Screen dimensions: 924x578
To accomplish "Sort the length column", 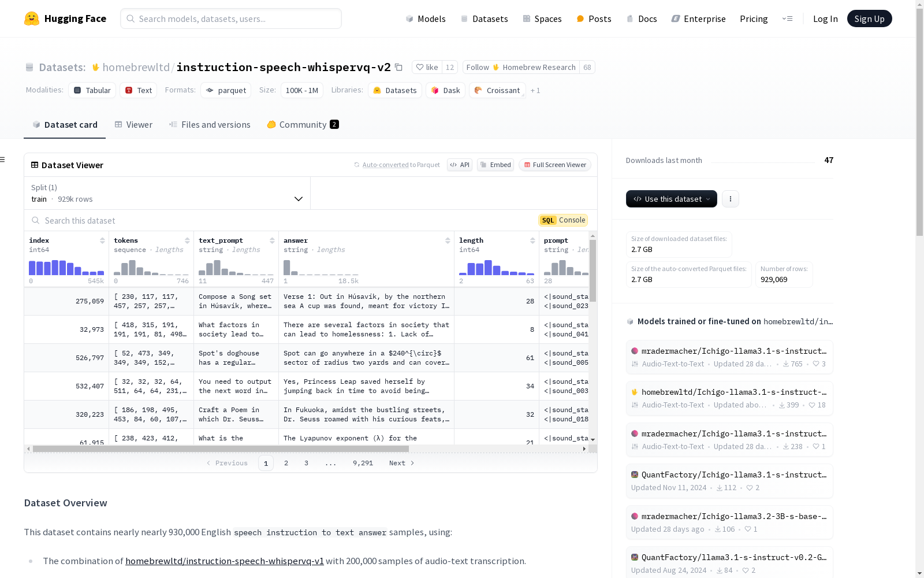I will [532, 240].
